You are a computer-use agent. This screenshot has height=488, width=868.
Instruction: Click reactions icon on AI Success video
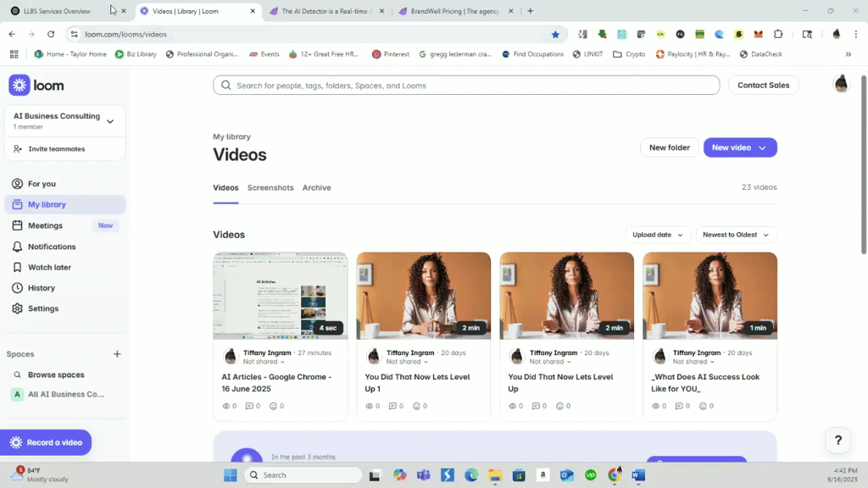point(703,406)
